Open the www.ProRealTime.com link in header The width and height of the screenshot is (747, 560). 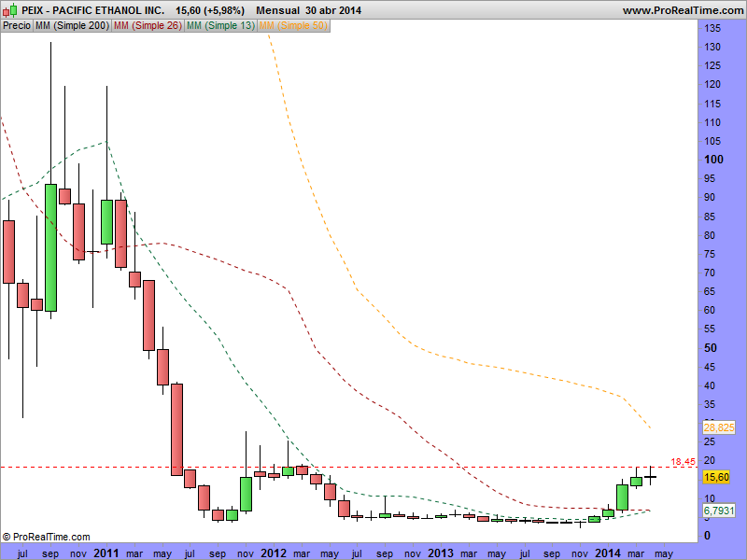pos(684,10)
